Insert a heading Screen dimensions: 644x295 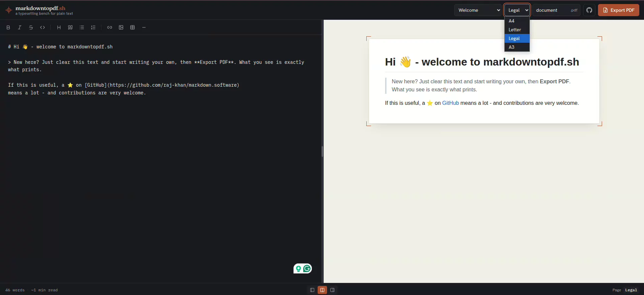pos(59,28)
